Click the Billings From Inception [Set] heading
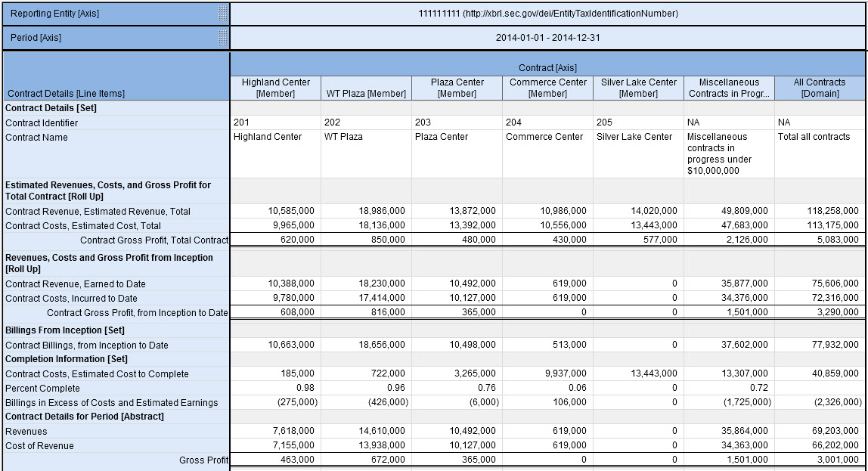 (65, 330)
